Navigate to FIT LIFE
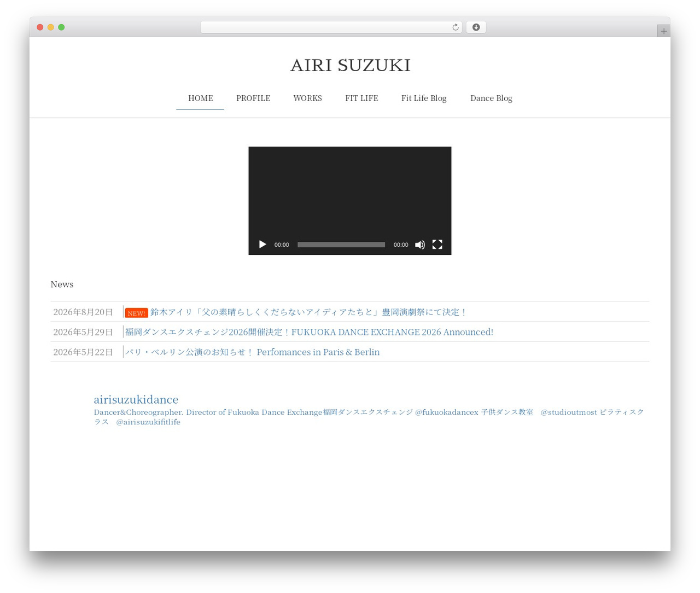The height and width of the screenshot is (593, 700). coord(361,98)
